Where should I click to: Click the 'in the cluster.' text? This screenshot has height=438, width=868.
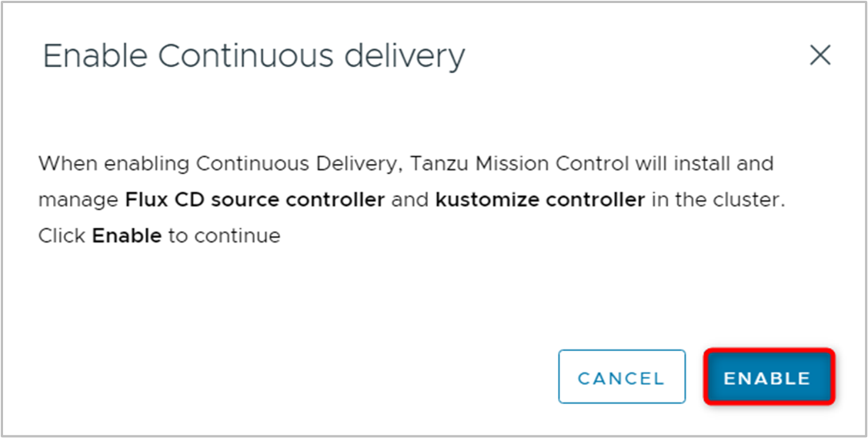pos(719,200)
